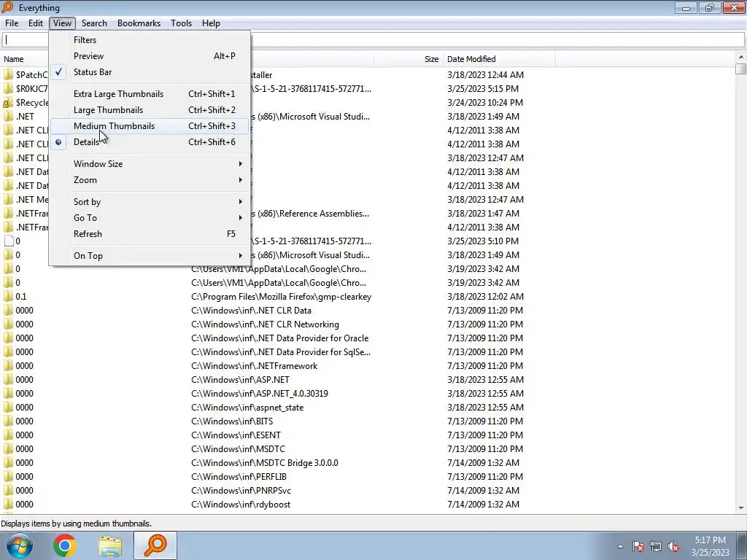The width and height of the screenshot is (747, 560).
Task: Select folder 0000 in ASP.NET_4.0.30319
Action: click(x=24, y=393)
